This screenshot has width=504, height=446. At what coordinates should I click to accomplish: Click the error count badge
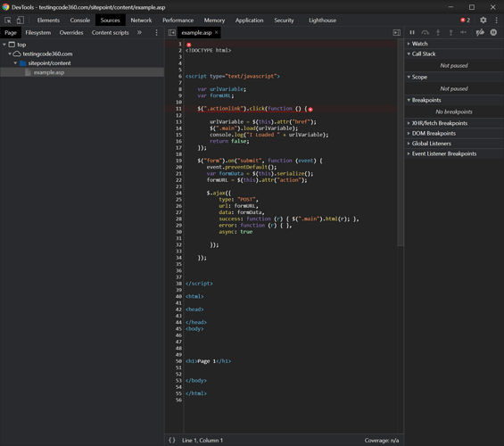tap(465, 21)
